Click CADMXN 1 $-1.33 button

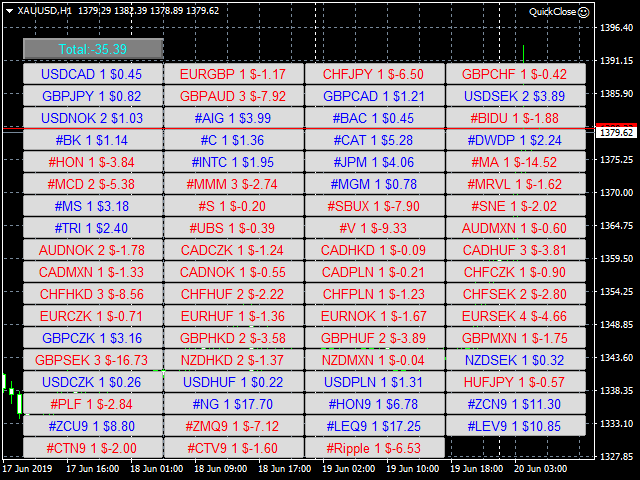coord(93,272)
